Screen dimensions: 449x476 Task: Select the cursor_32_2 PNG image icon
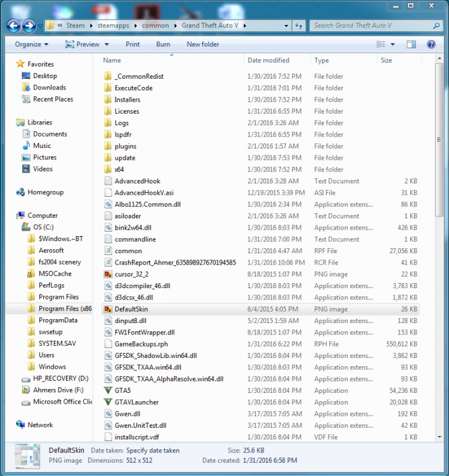click(x=108, y=274)
